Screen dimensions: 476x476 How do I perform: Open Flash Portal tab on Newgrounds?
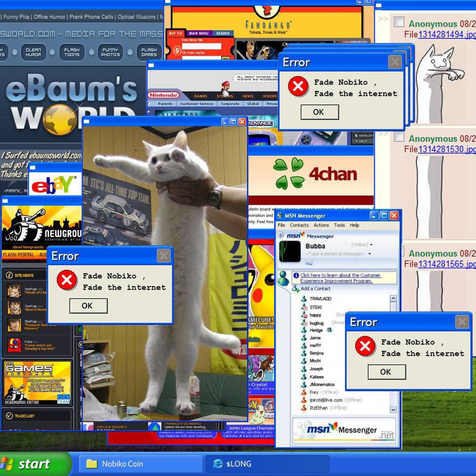[x=19, y=255]
